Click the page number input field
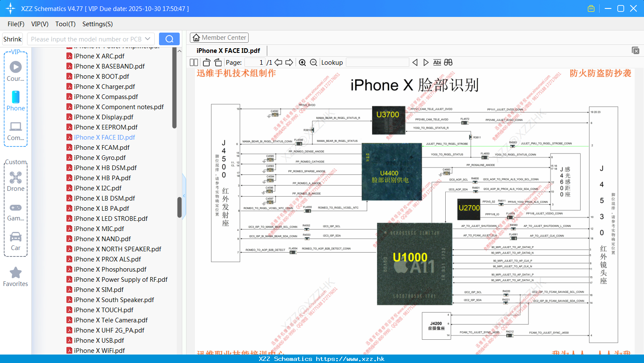The image size is (644, 363). pos(255,63)
